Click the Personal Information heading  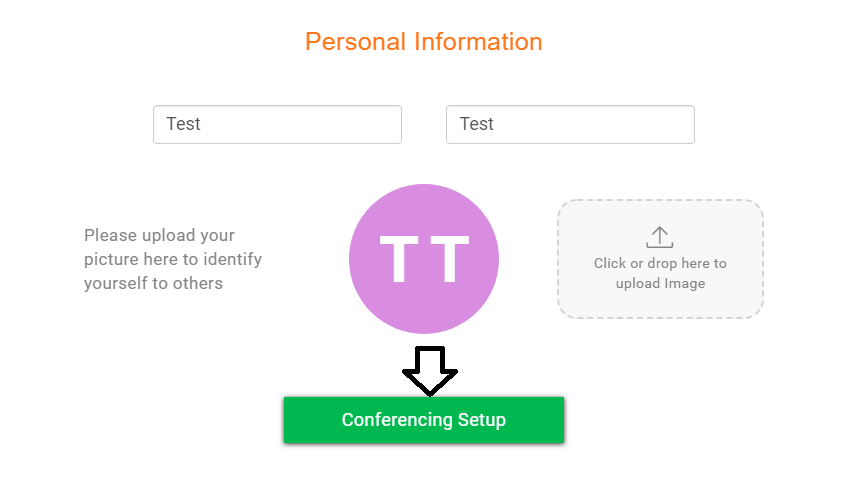[x=423, y=42]
